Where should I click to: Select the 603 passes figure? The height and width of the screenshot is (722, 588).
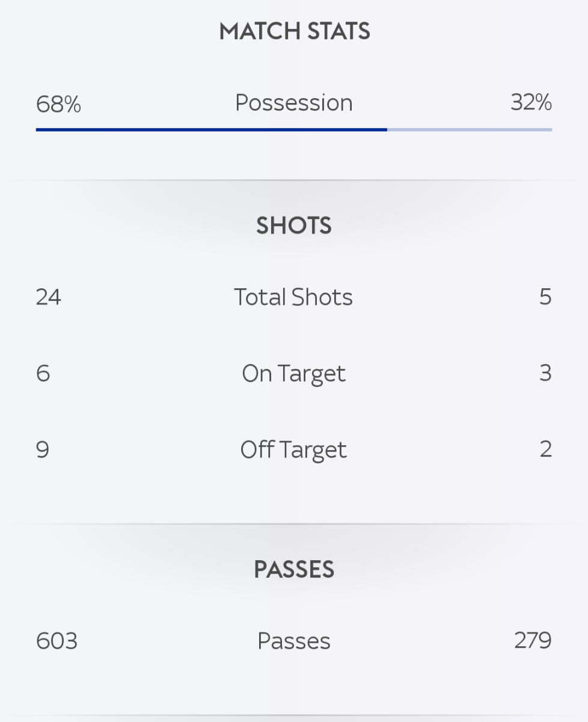[x=57, y=641]
